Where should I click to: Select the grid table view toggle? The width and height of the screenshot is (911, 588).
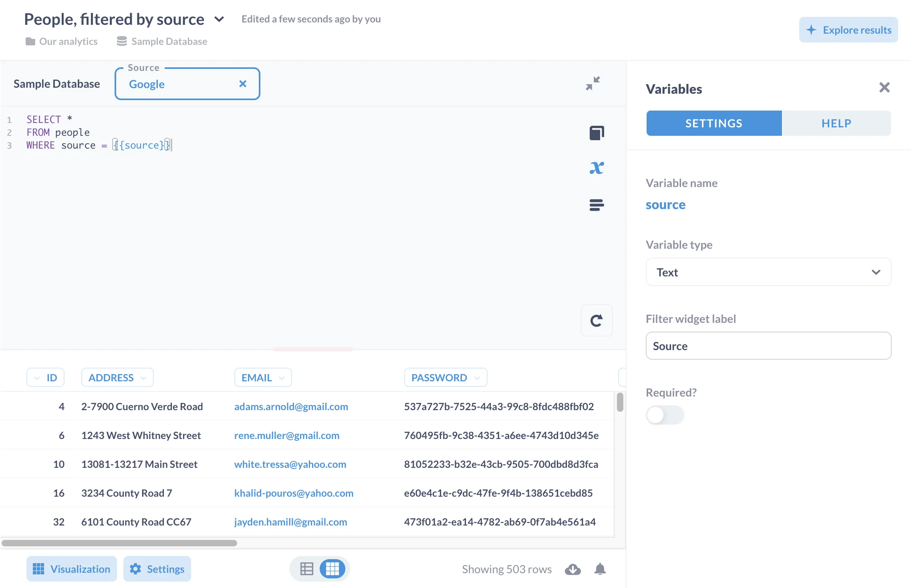point(332,569)
